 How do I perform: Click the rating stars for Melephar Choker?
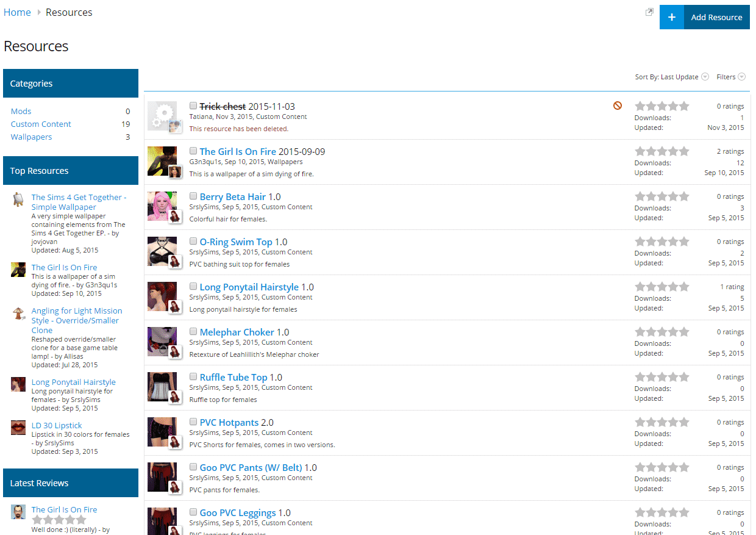(661, 332)
